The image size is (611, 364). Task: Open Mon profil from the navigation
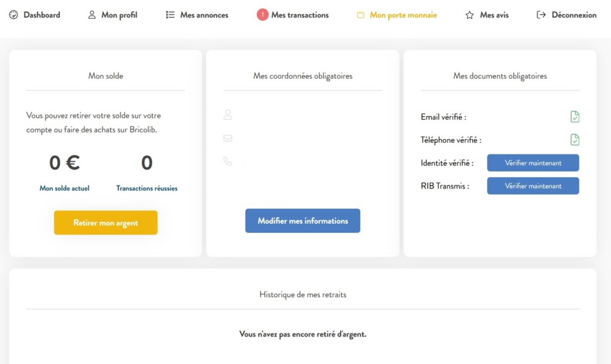(119, 15)
